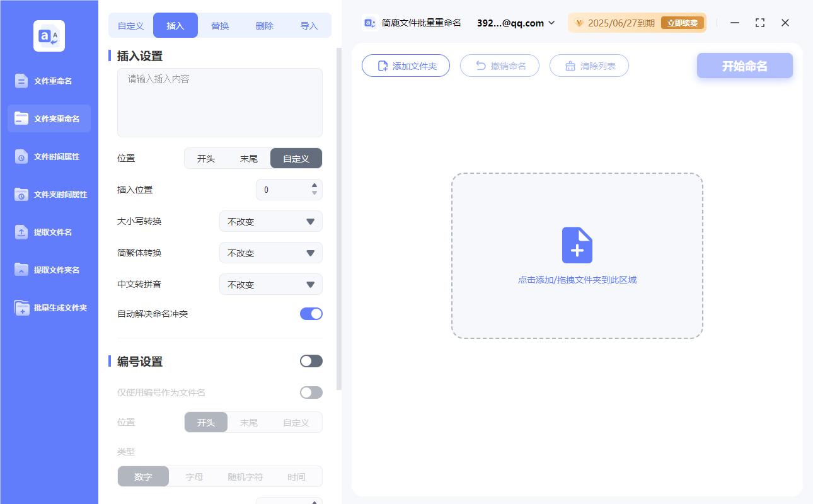Click the 提取文件名 sidebar icon
Viewport: 813px width, 504px height.
click(21, 232)
